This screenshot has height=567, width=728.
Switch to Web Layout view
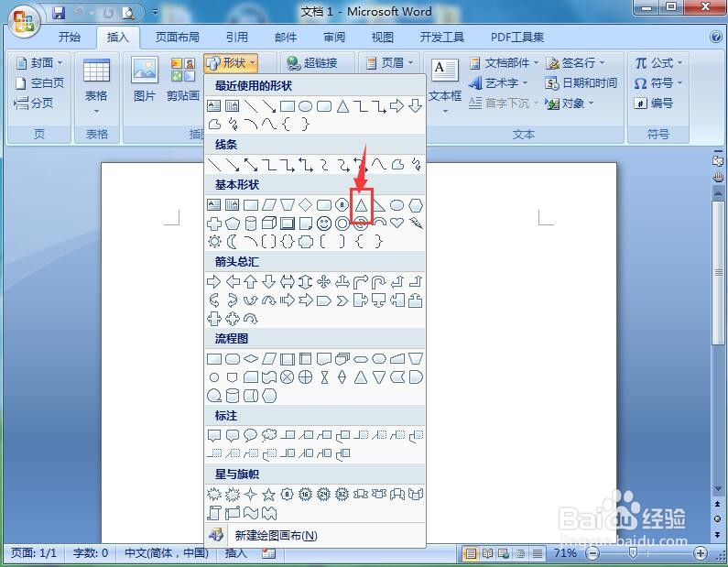[505, 553]
